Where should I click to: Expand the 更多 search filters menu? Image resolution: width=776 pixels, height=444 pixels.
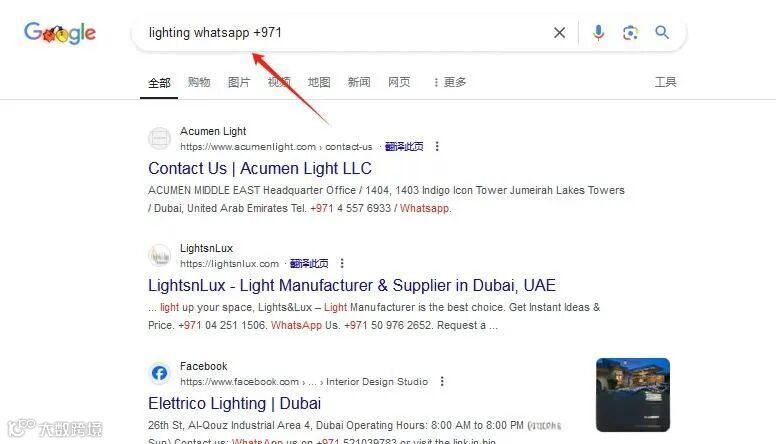(449, 82)
